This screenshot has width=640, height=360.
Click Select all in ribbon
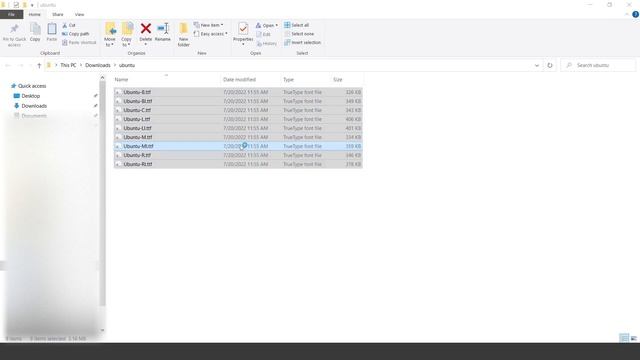(297, 25)
